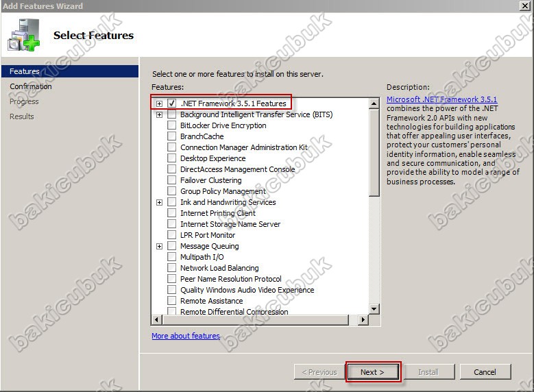Tick Quality Windows Audio Video Experience
The height and width of the screenshot is (392, 534).
pyautogui.click(x=171, y=290)
